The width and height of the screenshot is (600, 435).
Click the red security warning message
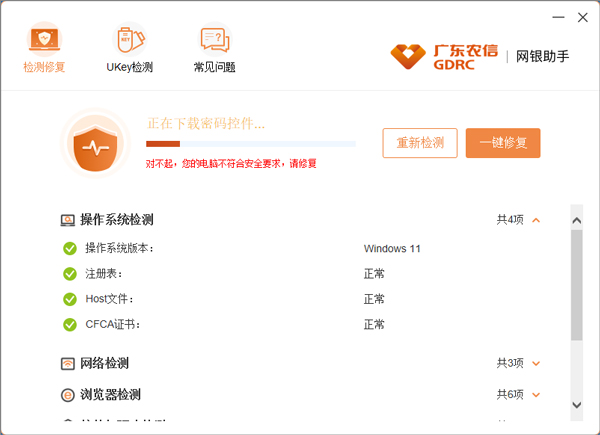click(231, 164)
